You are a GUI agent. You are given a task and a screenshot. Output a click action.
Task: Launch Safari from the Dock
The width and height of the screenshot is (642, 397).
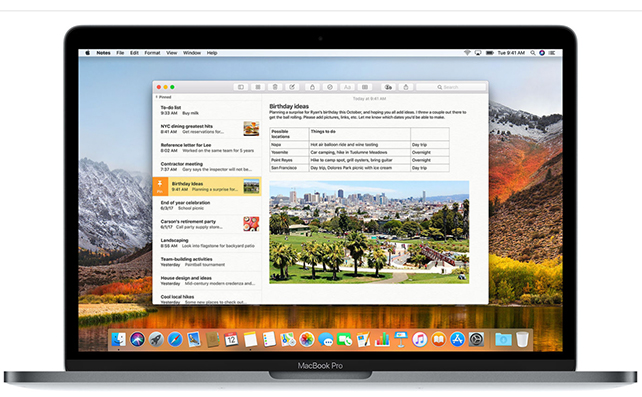point(175,339)
